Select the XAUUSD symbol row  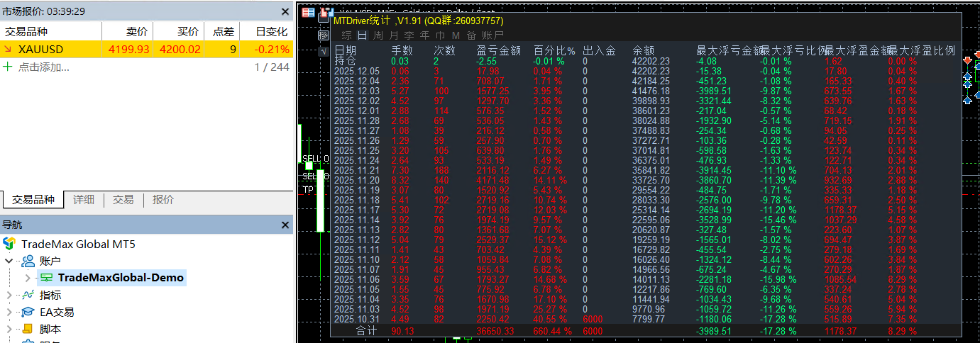point(146,50)
